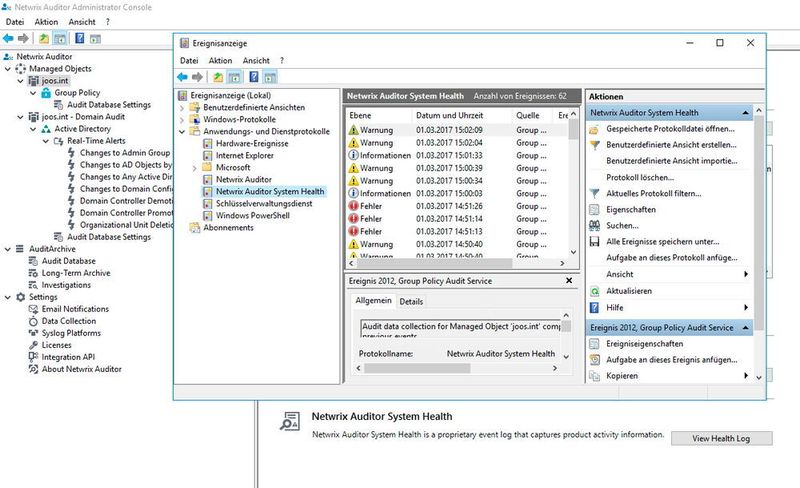Select Warnung event at 15:00:39
This screenshot has height=488, width=800.
point(457,168)
